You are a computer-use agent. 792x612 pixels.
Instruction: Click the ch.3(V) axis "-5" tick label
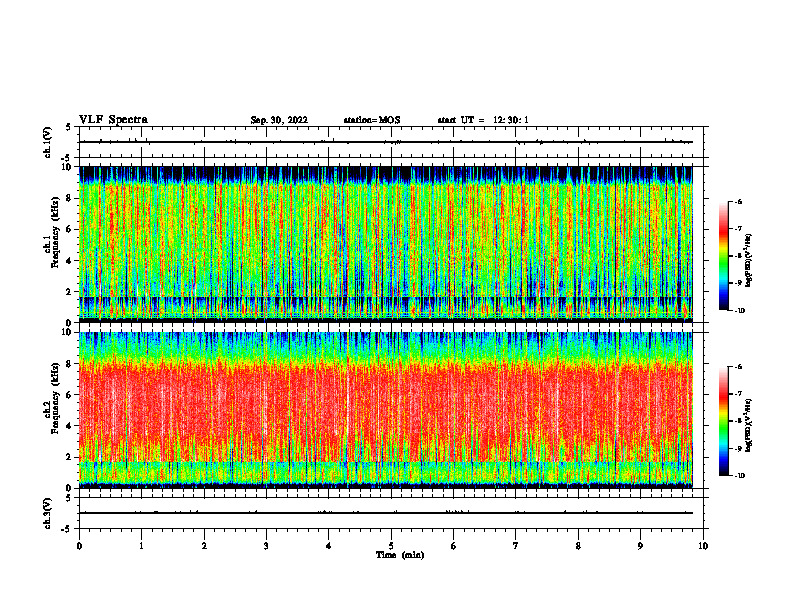[x=68, y=529]
